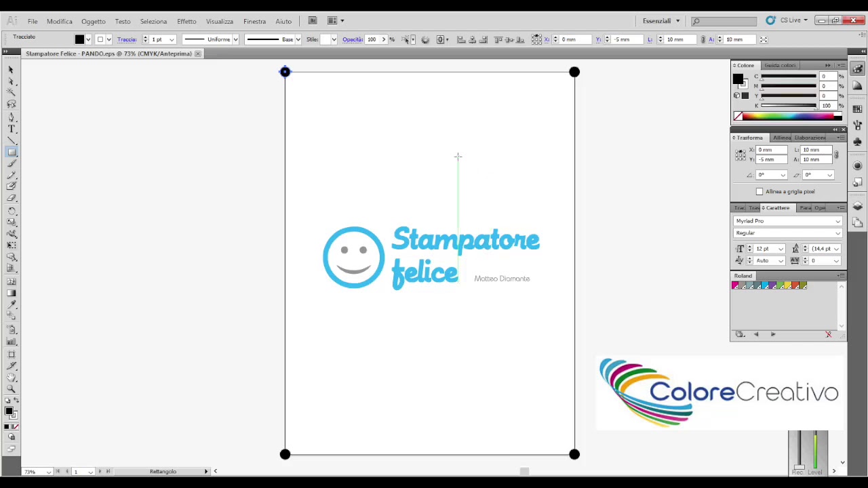Open the 'Base' brush definition dropdown
Screen dimensions: 868x488
pyautogui.click(x=298, y=40)
